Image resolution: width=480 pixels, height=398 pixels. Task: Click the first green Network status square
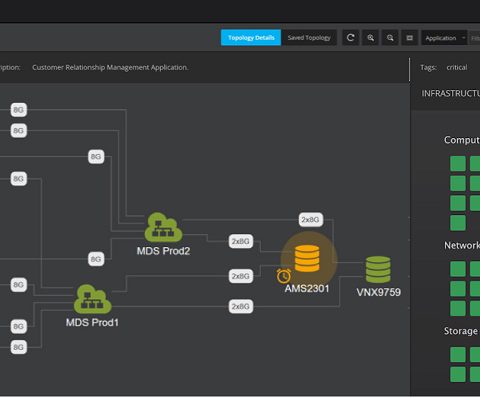458,269
